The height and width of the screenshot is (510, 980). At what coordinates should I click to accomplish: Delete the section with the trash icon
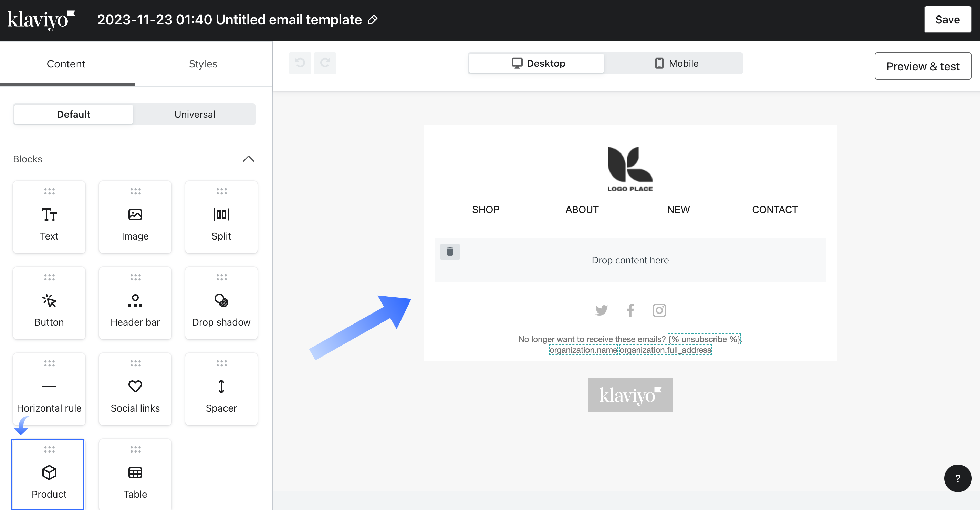coord(450,252)
